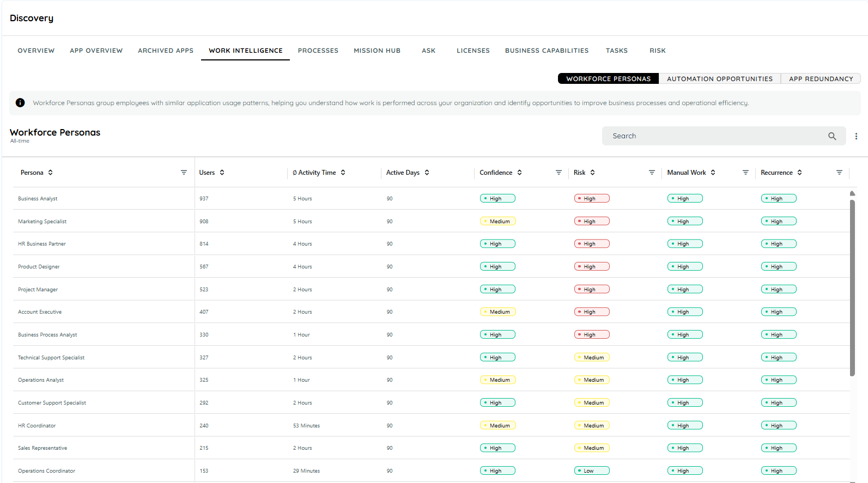The width and height of the screenshot is (868, 483).
Task: Sort by Persona column arrows
Action: [51, 173]
